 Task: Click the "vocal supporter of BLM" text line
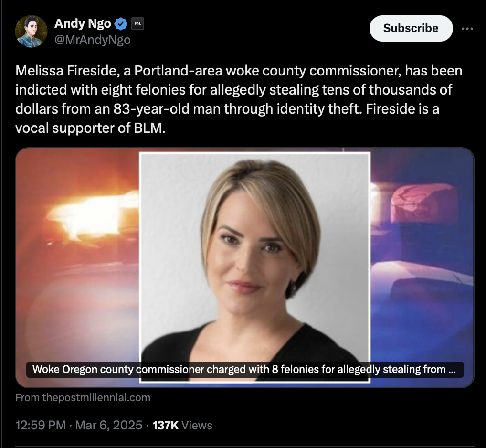coord(91,128)
